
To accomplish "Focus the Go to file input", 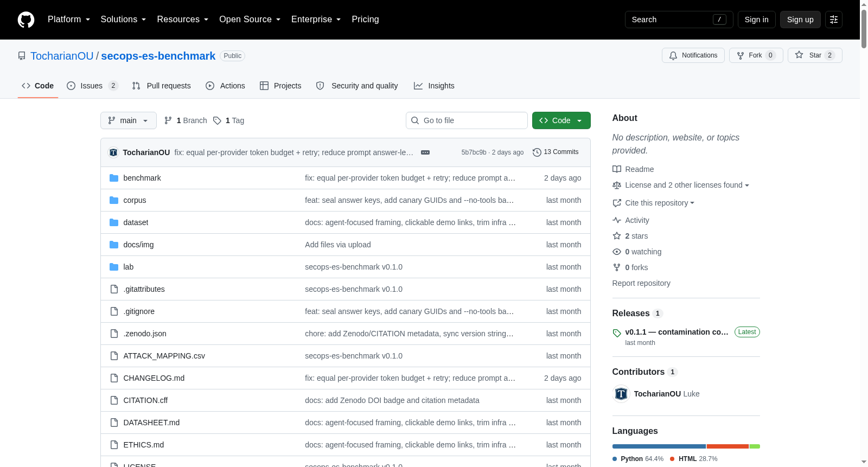I will click(x=467, y=120).
